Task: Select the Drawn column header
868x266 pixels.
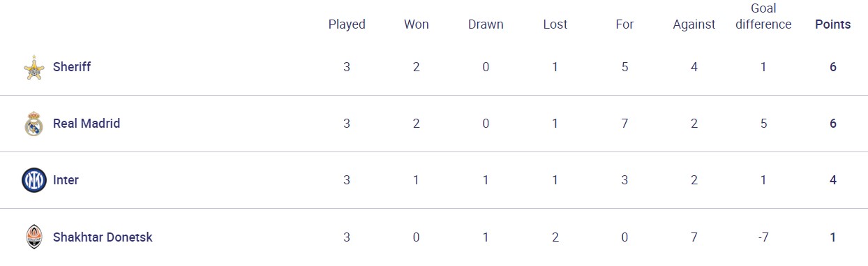Action: click(x=486, y=24)
